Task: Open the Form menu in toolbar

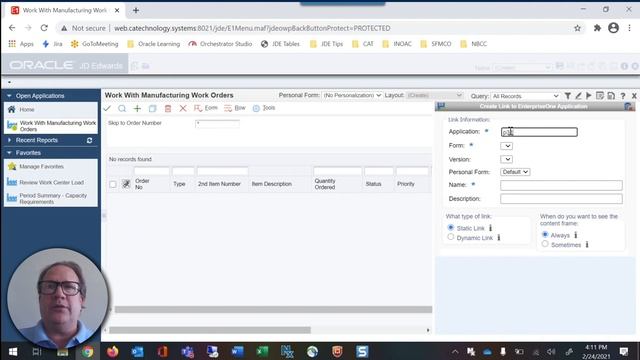Action: coord(206,108)
